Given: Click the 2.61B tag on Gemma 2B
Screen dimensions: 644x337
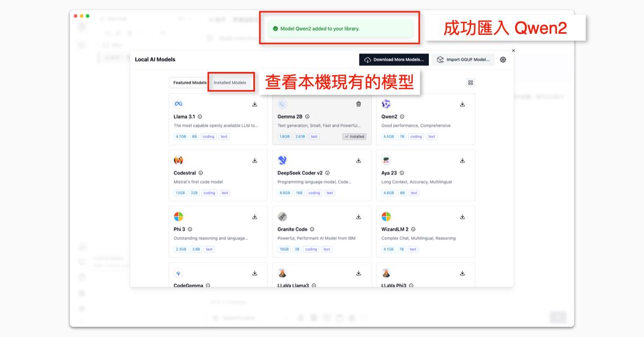Looking at the screenshot, I should 300,137.
